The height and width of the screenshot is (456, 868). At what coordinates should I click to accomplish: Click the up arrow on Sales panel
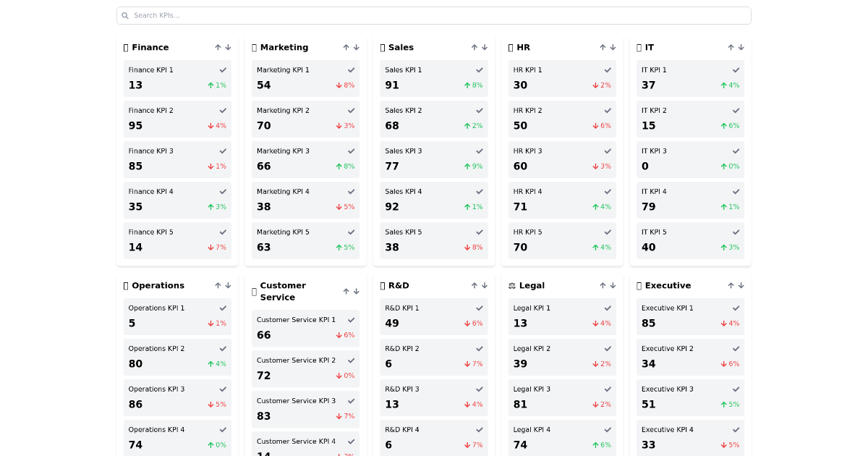(x=475, y=48)
